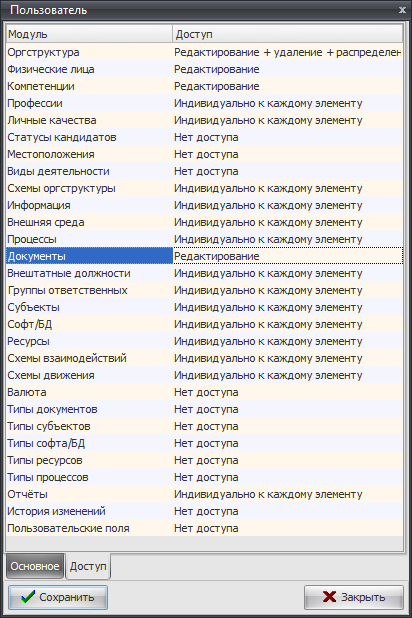Select the Схемы движения row

205,375
